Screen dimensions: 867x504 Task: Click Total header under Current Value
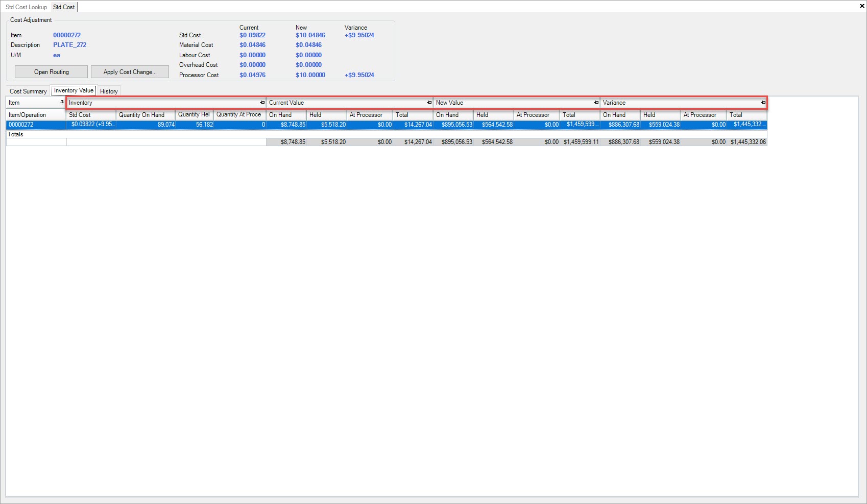pyautogui.click(x=413, y=115)
